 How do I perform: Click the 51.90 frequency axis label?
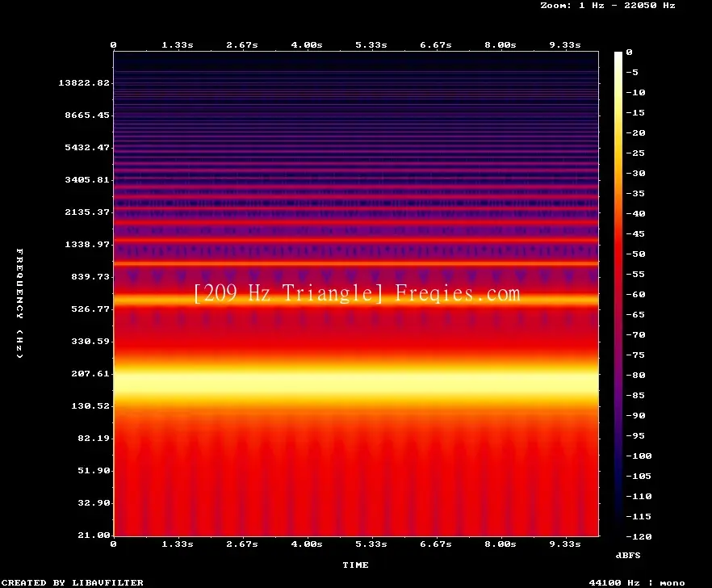pyautogui.click(x=94, y=470)
